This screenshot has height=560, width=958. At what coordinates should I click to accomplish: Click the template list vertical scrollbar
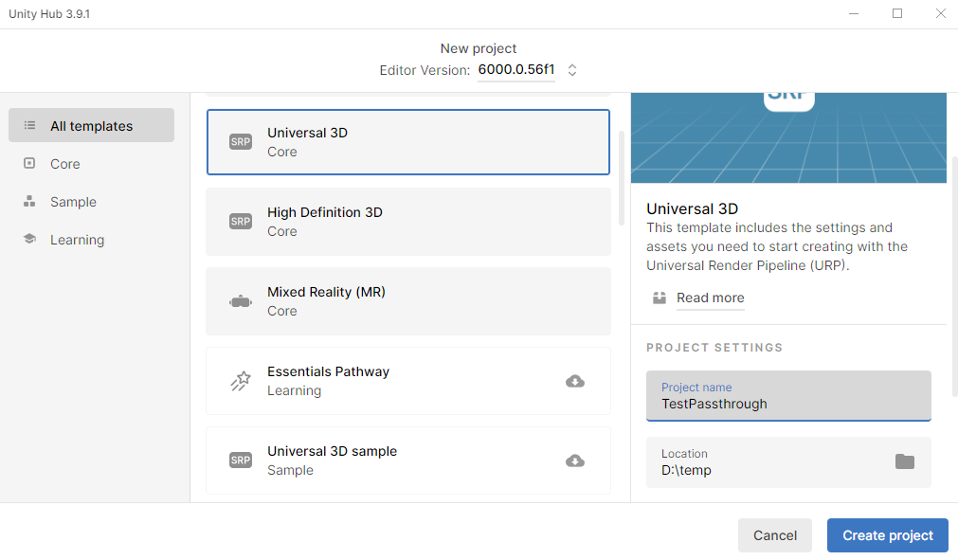[622, 178]
